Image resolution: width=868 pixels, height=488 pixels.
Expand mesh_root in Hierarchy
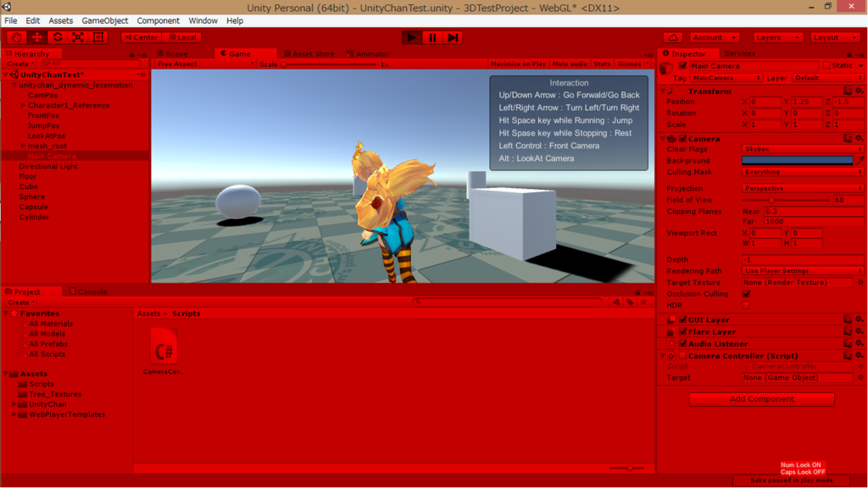click(23, 146)
